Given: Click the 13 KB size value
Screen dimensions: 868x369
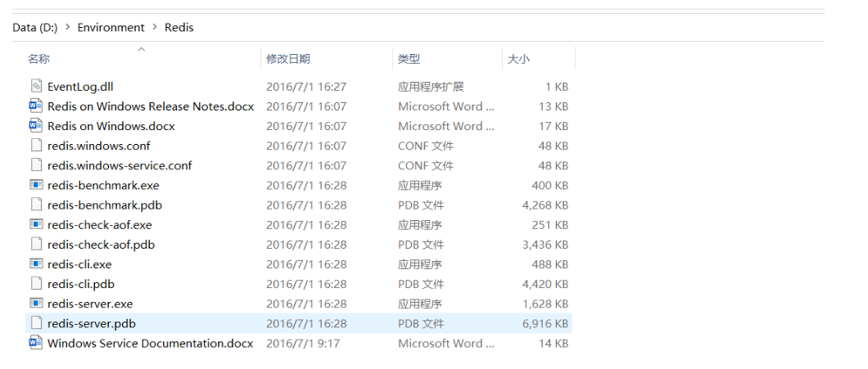Looking at the screenshot, I should pyautogui.click(x=554, y=106).
